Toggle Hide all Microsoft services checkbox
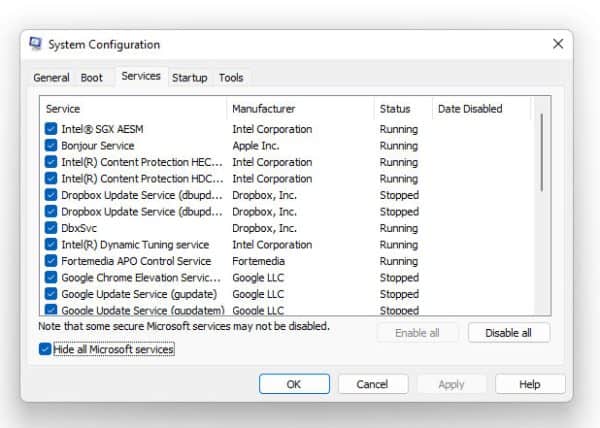The height and width of the screenshot is (428, 600). 45,350
